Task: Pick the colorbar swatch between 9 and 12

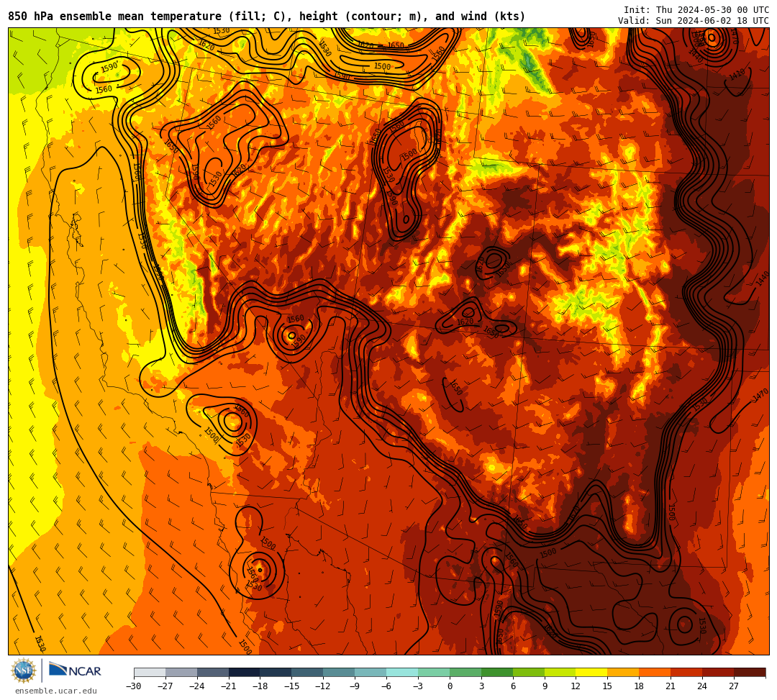Action: point(560,672)
